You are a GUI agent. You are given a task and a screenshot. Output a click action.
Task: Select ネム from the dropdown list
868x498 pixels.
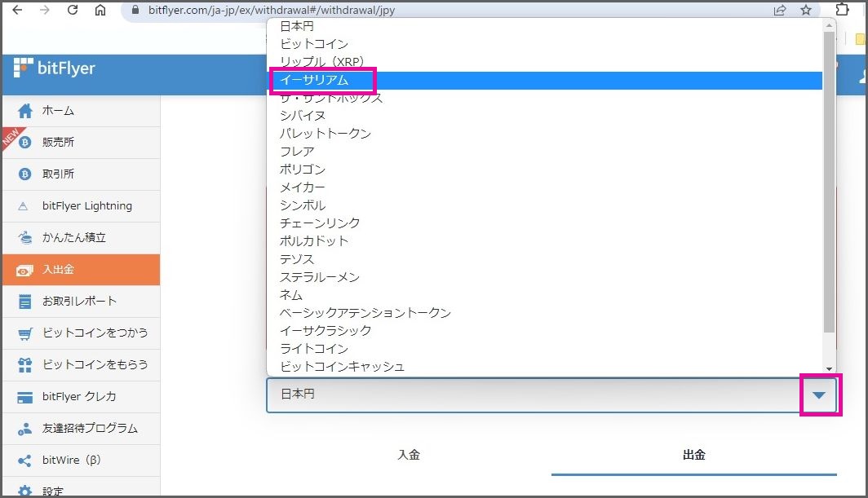pos(545,295)
